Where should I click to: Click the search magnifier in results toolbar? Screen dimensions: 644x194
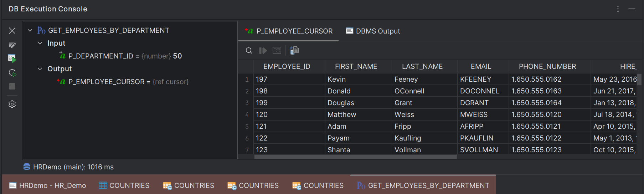click(249, 51)
